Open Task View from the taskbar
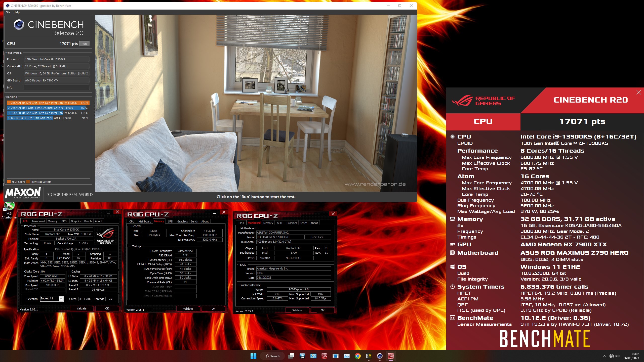The image size is (644, 362). point(291,356)
